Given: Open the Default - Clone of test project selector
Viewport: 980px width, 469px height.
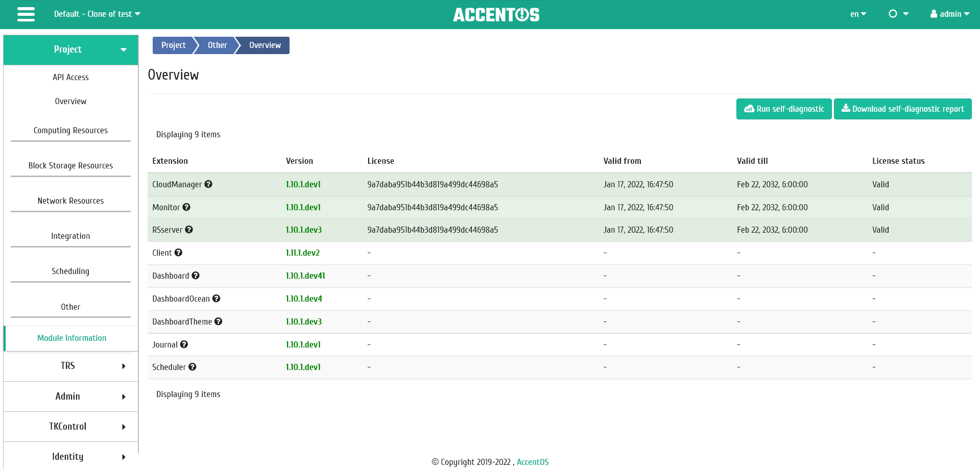Looking at the screenshot, I should pos(97,14).
